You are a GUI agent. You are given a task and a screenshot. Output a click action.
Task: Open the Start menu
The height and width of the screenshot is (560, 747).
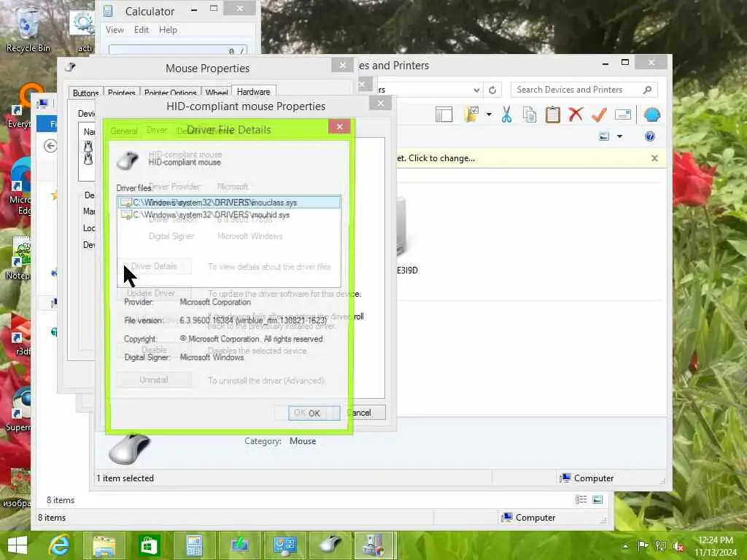pyautogui.click(x=18, y=545)
